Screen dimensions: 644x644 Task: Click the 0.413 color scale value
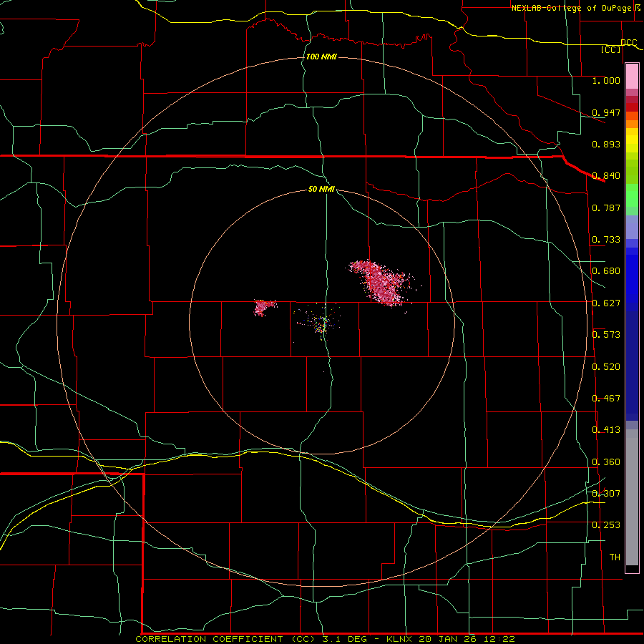[606, 430]
